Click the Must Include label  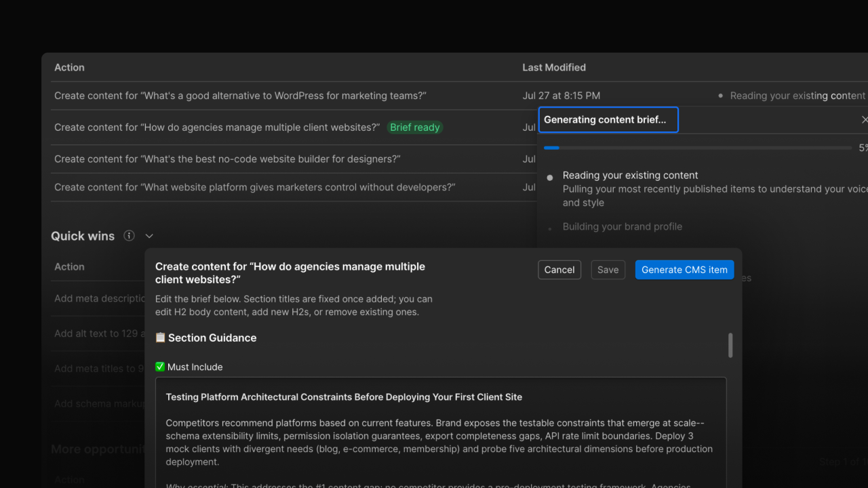(x=195, y=367)
